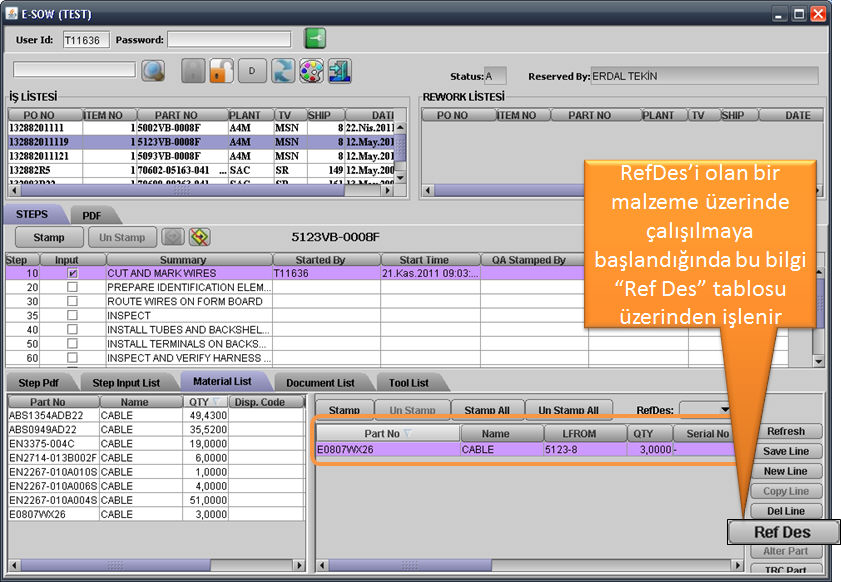Select step ROUTE WIRES ON FORM BOARD
The height and width of the screenshot is (582, 841).
tap(396, 301)
